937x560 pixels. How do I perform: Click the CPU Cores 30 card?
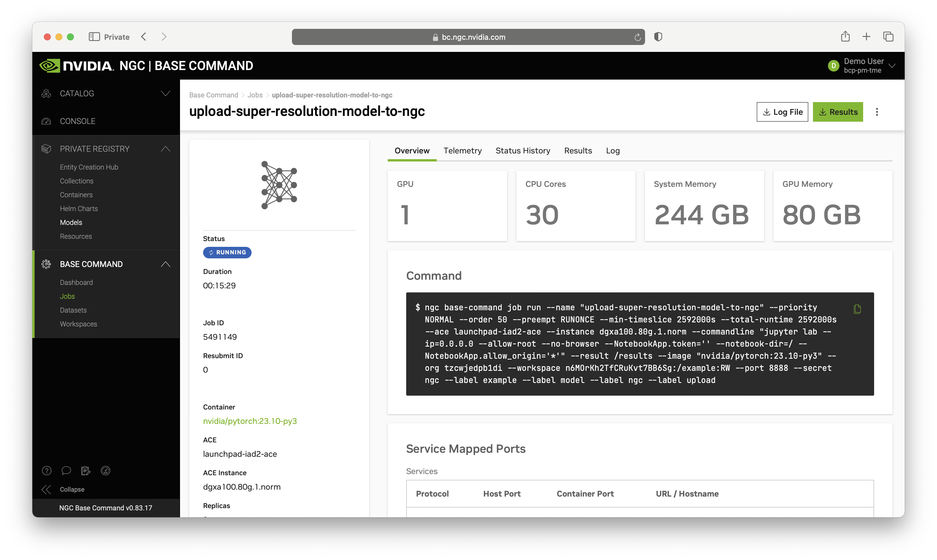click(576, 206)
